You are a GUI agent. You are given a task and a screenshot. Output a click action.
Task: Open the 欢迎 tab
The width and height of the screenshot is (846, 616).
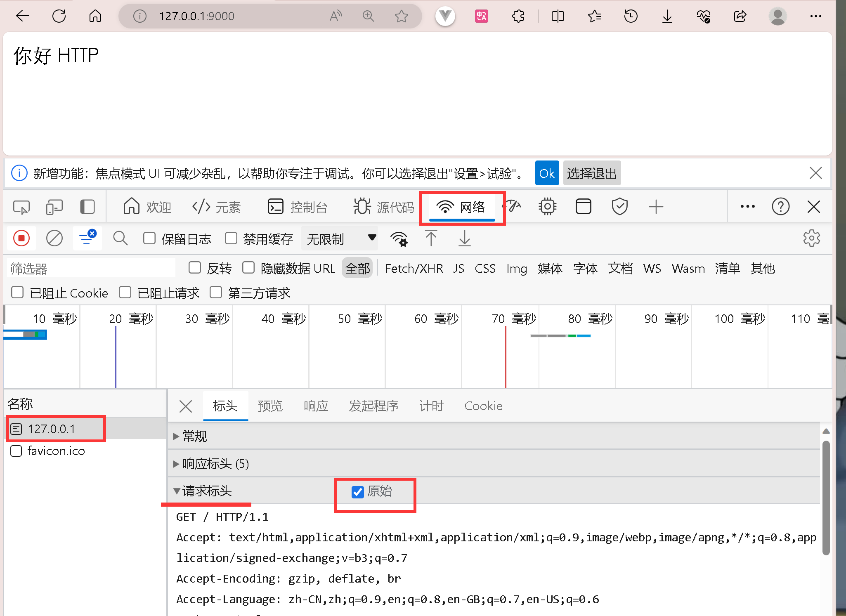(x=147, y=207)
